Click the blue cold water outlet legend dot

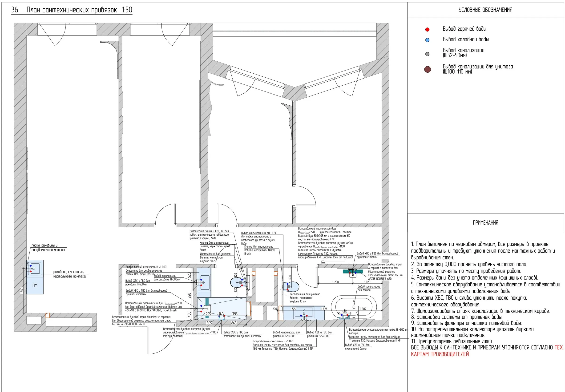click(427, 40)
